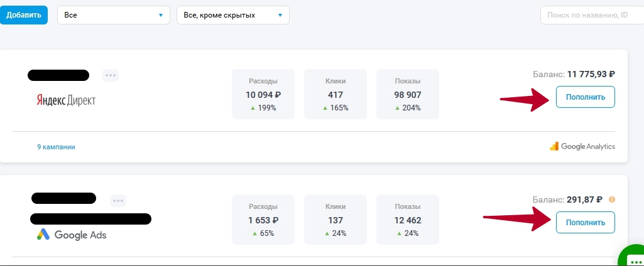Open the three-dots menu beside Yandex Direct account

tap(110, 75)
